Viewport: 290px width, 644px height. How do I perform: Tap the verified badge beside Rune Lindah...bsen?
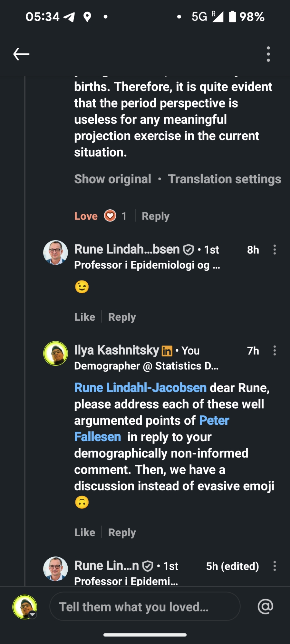click(x=188, y=250)
